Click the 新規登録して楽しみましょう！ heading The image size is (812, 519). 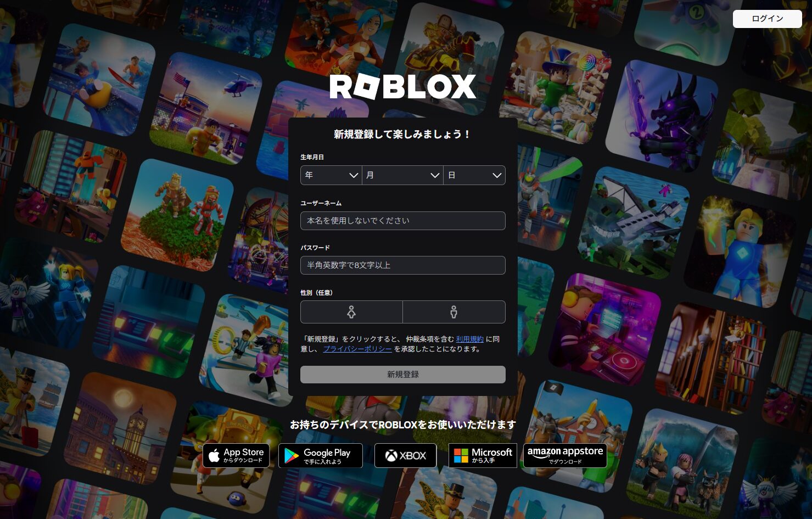click(402, 135)
